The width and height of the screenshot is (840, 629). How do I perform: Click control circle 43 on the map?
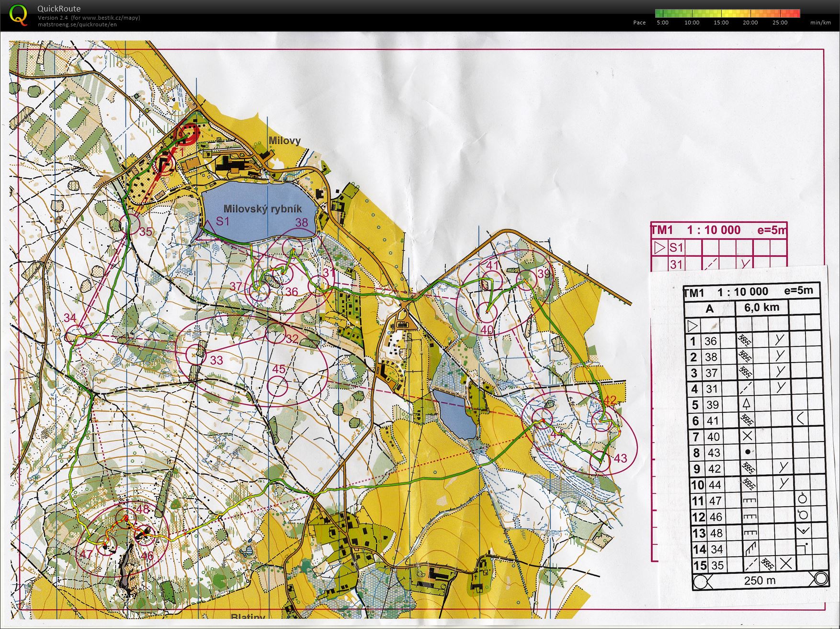point(600,461)
